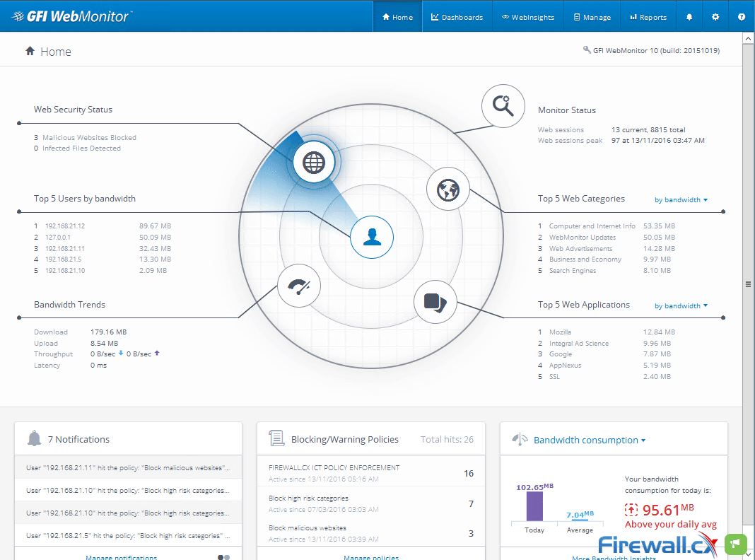This screenshot has height=560, width=755.
Task: Click Computer and Internet Info category
Action: click(x=592, y=226)
